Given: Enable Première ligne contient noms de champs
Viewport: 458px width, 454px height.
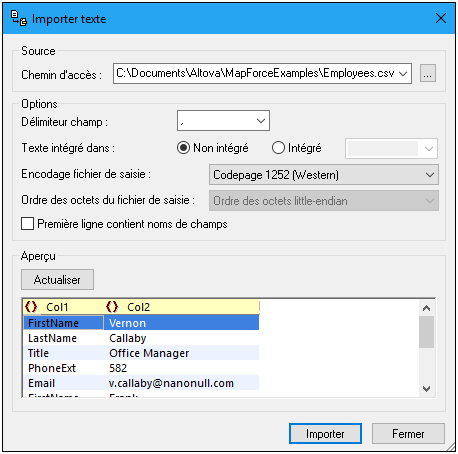Looking at the screenshot, I should (x=27, y=224).
